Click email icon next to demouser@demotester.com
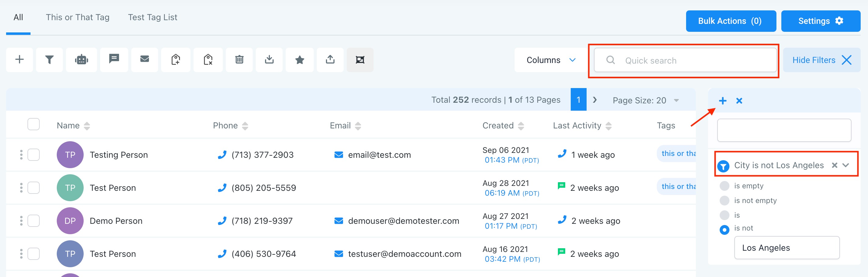The width and height of the screenshot is (868, 277). point(339,221)
